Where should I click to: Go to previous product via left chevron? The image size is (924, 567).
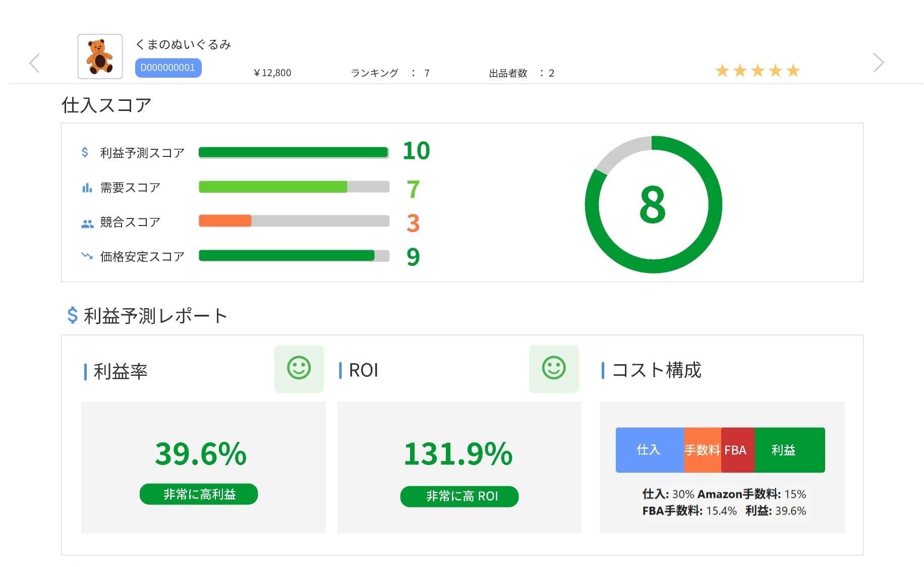tap(34, 63)
